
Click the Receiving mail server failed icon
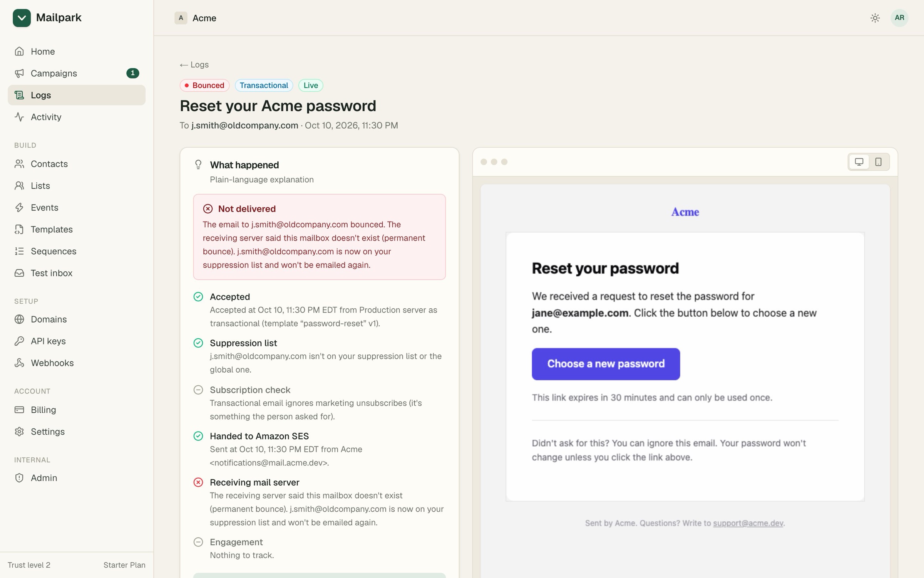198,482
